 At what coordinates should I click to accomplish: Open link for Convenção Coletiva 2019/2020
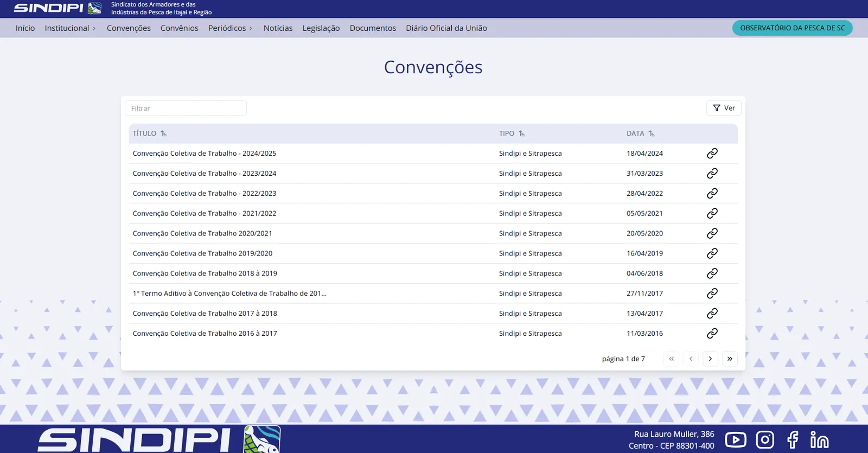point(712,253)
